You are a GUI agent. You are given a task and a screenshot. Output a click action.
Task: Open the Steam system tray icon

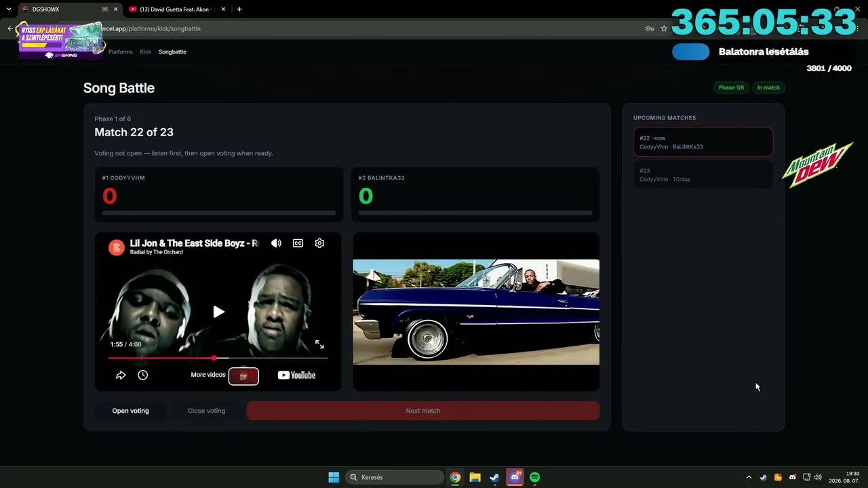pyautogui.click(x=763, y=477)
